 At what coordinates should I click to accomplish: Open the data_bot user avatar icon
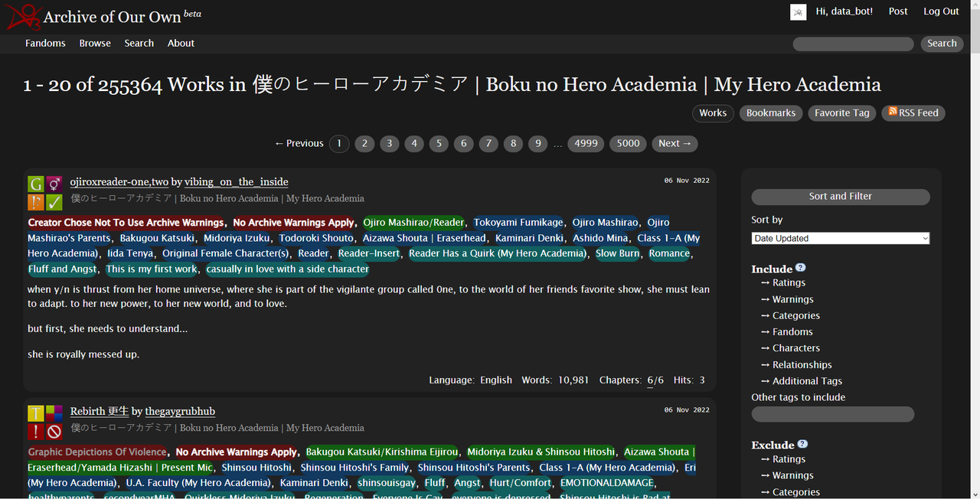click(x=798, y=12)
